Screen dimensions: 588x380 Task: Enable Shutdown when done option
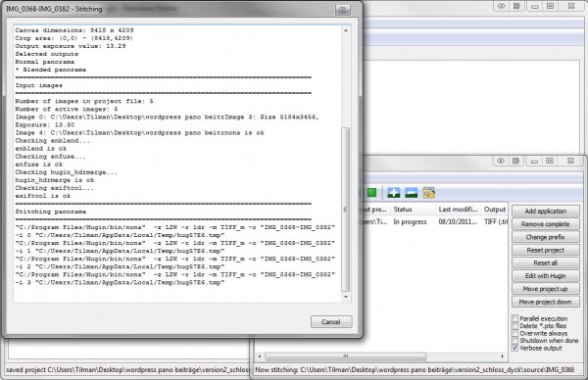[x=515, y=341]
